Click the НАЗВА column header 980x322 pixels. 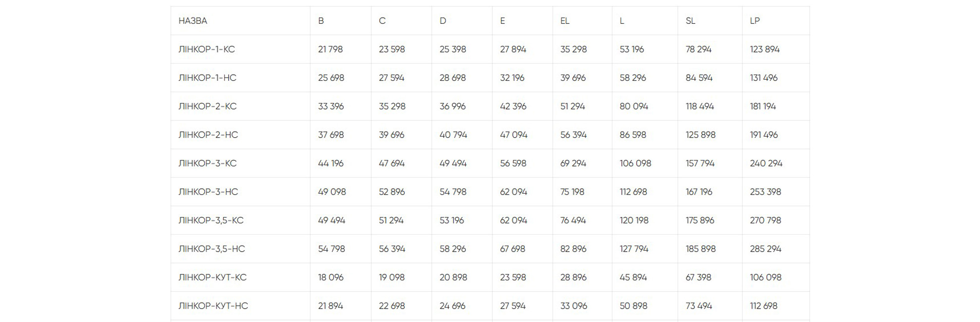193,21
